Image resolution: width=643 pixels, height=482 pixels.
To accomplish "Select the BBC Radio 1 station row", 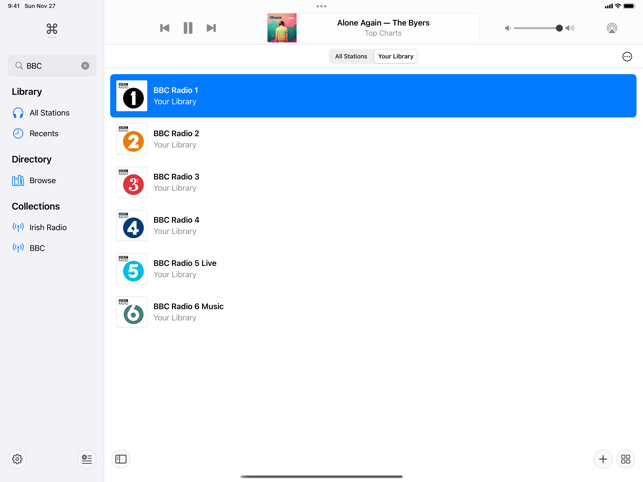I will click(x=373, y=96).
